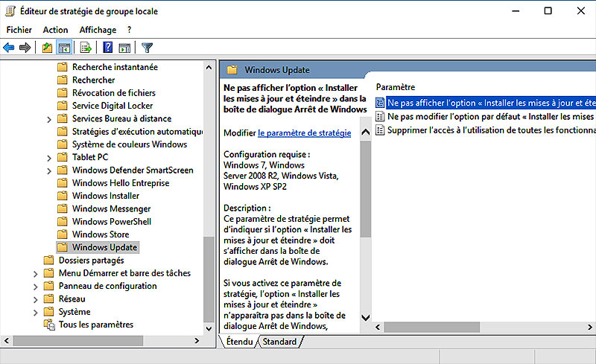Viewport: 596px width, 364px height.
Task: Click tree pane horizontal scrollbar left arrow
Action: [x=7, y=341]
